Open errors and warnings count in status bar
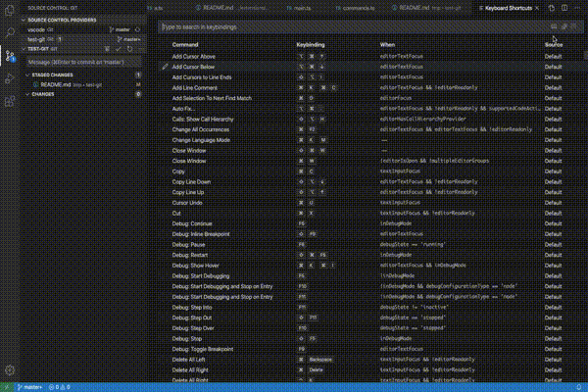This screenshot has height=392, width=588. (x=59, y=387)
